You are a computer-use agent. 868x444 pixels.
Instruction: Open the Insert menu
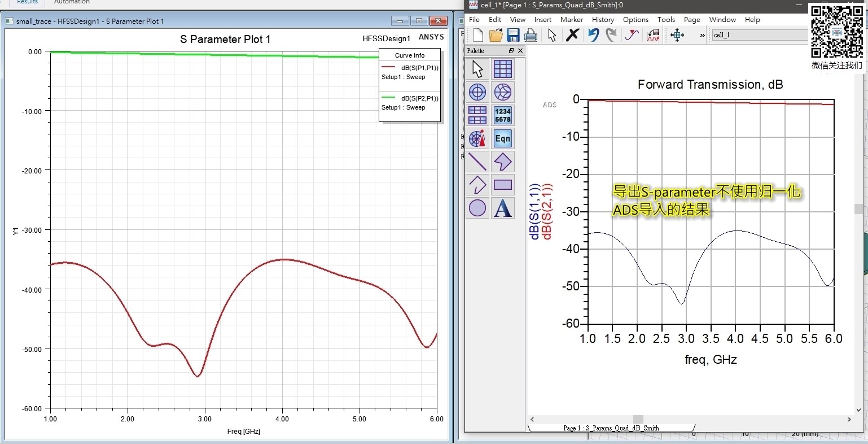pyautogui.click(x=542, y=20)
